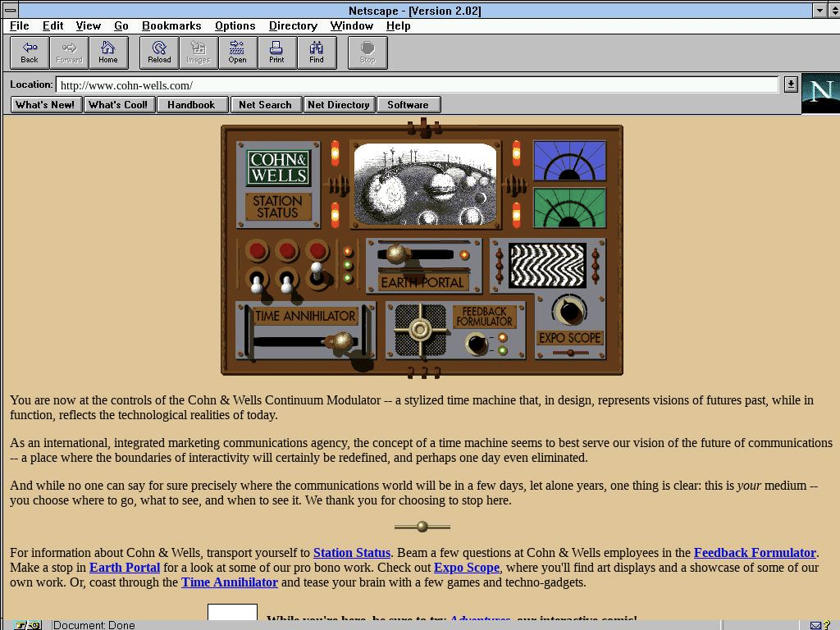The image size is (840, 630).
Task: Expand the Location history dropdown arrow
Action: [x=790, y=84]
